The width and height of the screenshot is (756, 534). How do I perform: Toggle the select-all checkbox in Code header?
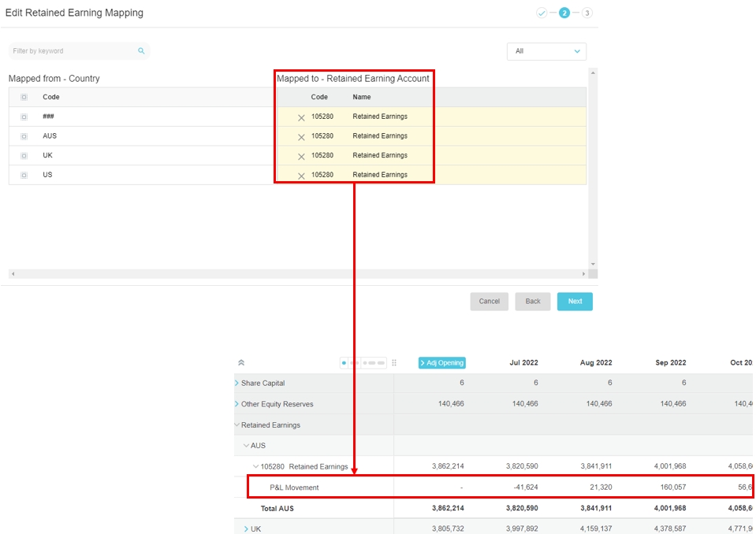coord(24,98)
